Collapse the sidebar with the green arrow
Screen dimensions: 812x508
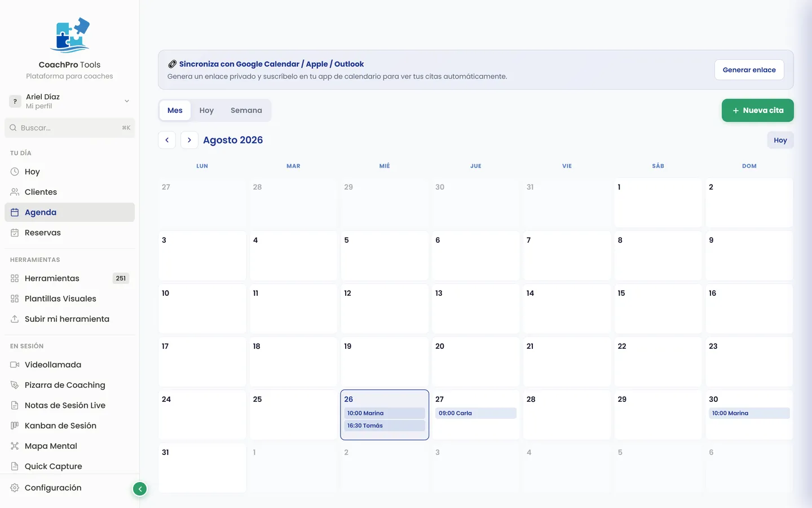point(140,489)
